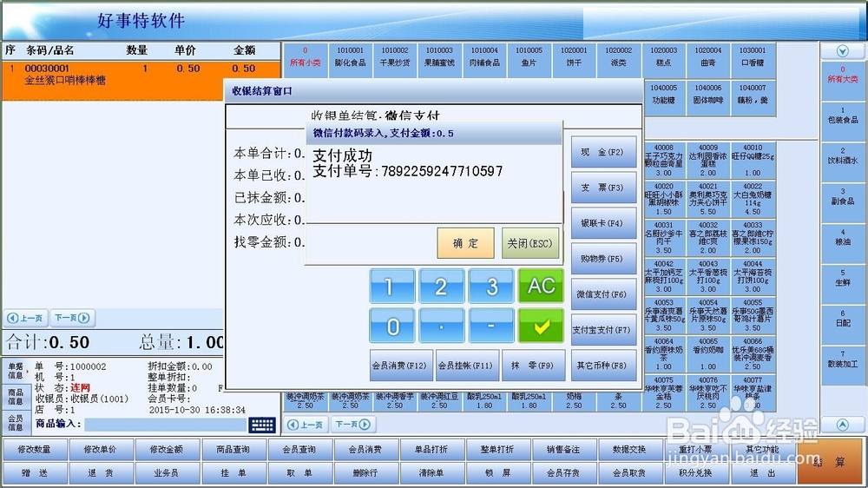Select 抹零(F9) in checkout window
This screenshot has height=488, width=868.
pyautogui.click(x=533, y=365)
